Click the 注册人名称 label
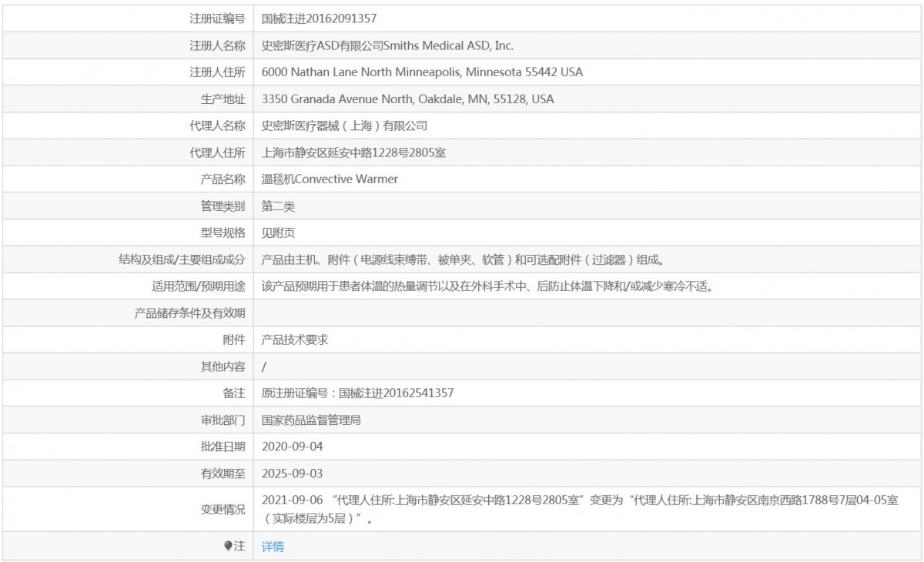Image resolution: width=924 pixels, height=562 pixels. tap(217, 45)
